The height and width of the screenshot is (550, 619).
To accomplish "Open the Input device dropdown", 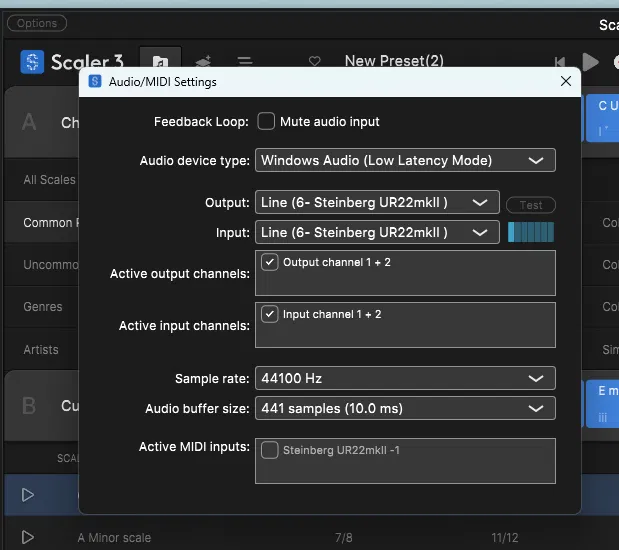I will [x=377, y=232].
